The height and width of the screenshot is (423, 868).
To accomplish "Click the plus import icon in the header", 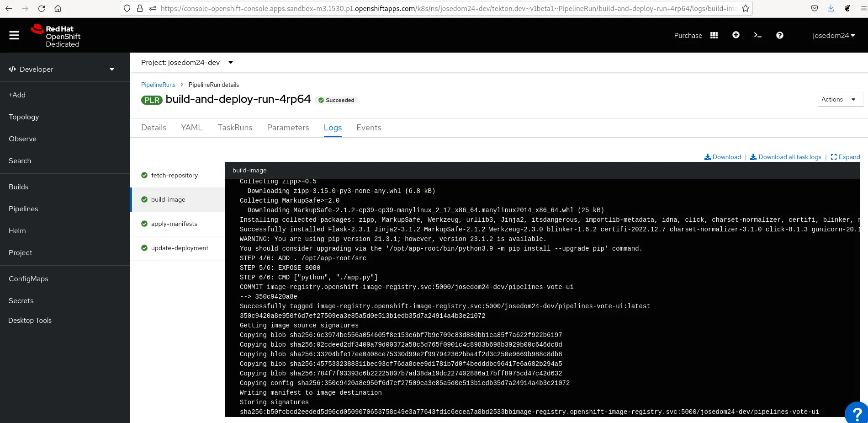I will coord(736,35).
